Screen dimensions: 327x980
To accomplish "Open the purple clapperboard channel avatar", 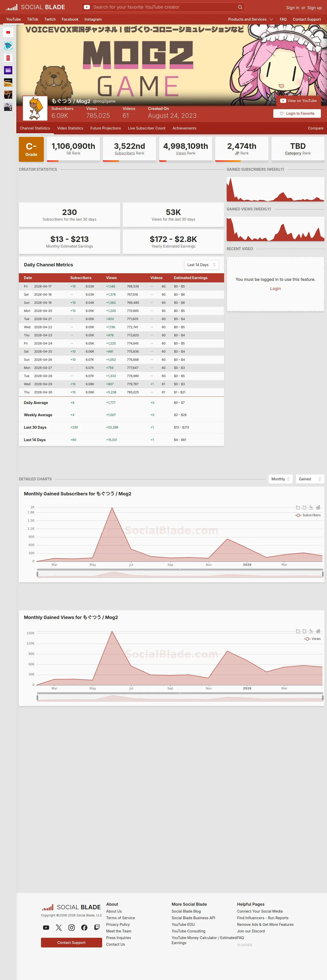I will point(8,70).
